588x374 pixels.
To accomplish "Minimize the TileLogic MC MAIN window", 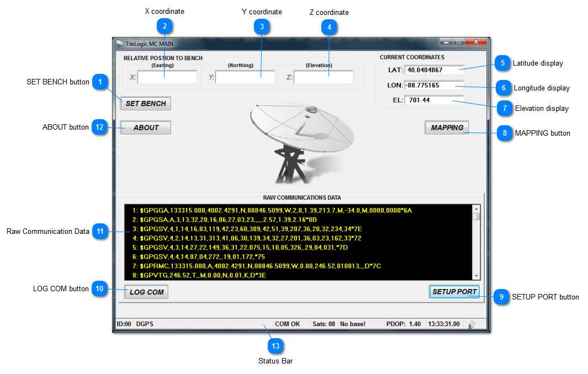I will [446, 42].
